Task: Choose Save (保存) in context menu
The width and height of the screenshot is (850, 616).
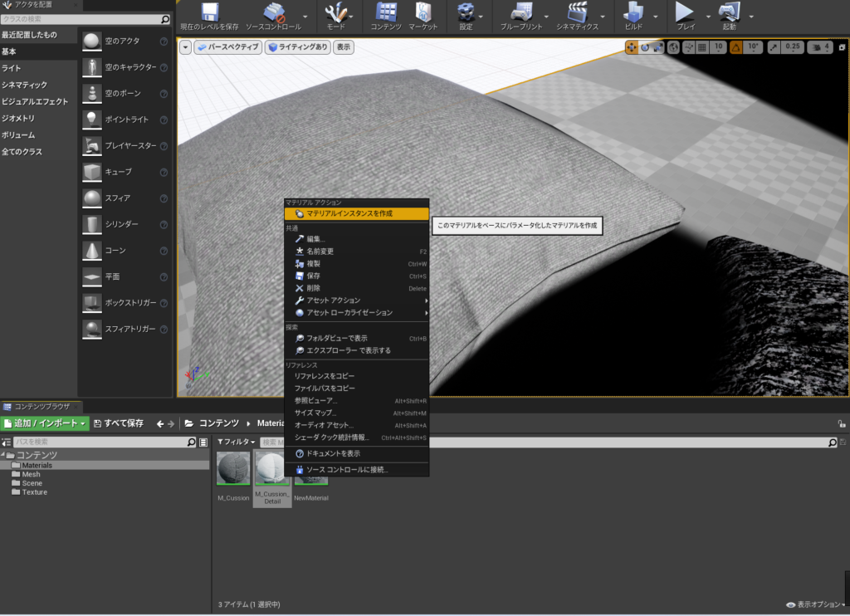Action: click(x=357, y=276)
